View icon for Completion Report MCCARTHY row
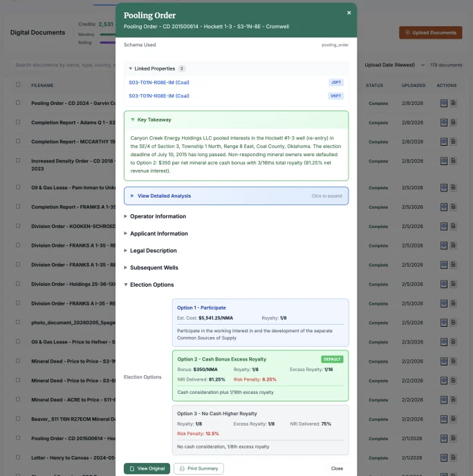 pyautogui.click(x=444, y=142)
